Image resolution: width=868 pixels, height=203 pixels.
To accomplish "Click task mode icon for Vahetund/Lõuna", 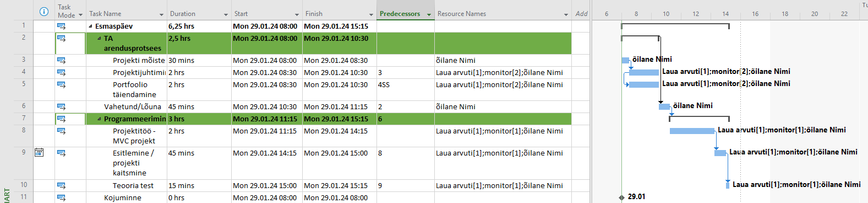I will click(61, 106).
